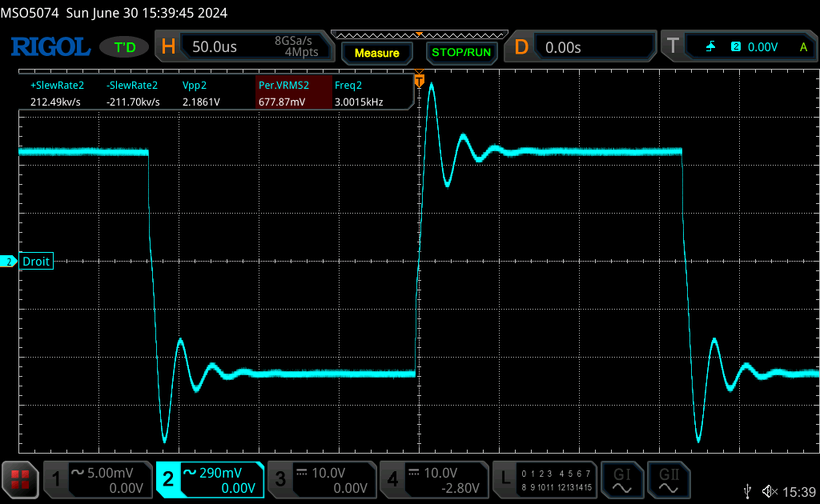Click the 2.1861V peak-to-peak value
This screenshot has height=504, width=820.
[201, 102]
